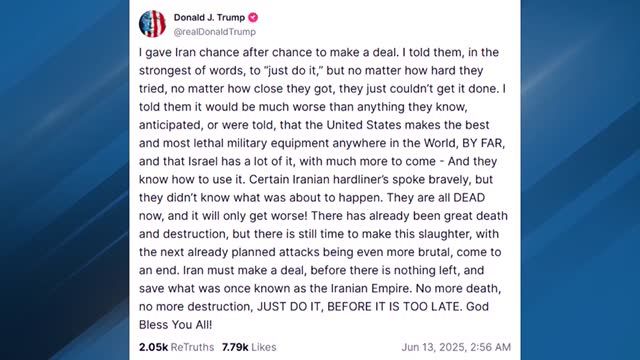The height and width of the screenshot is (360, 640).
Task: Open Donald J. Trump's profile avatar
Action: point(152,24)
